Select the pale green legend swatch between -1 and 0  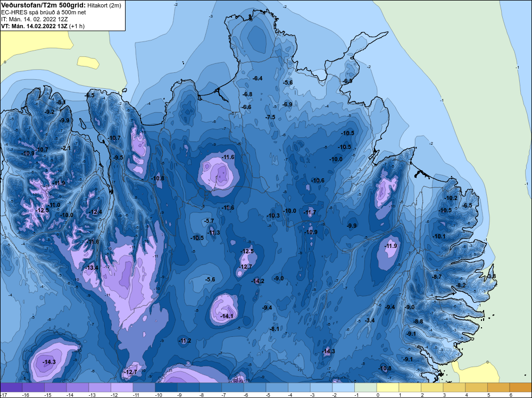[366, 387]
